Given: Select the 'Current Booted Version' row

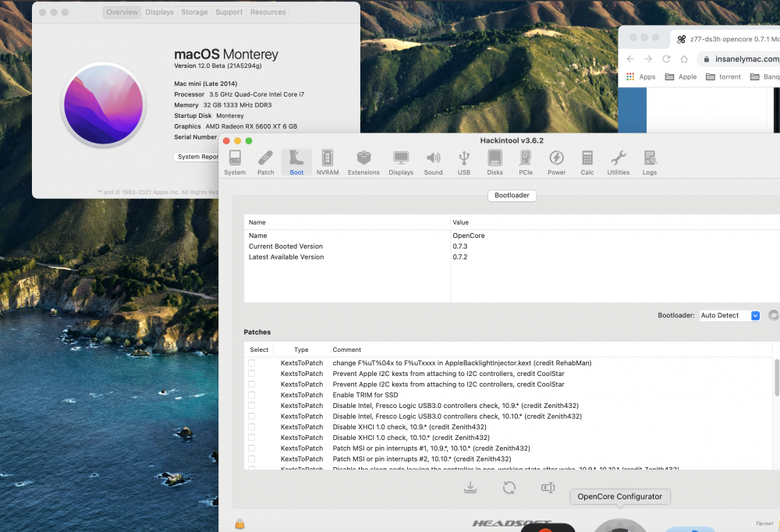Looking at the screenshot, I should pos(512,246).
